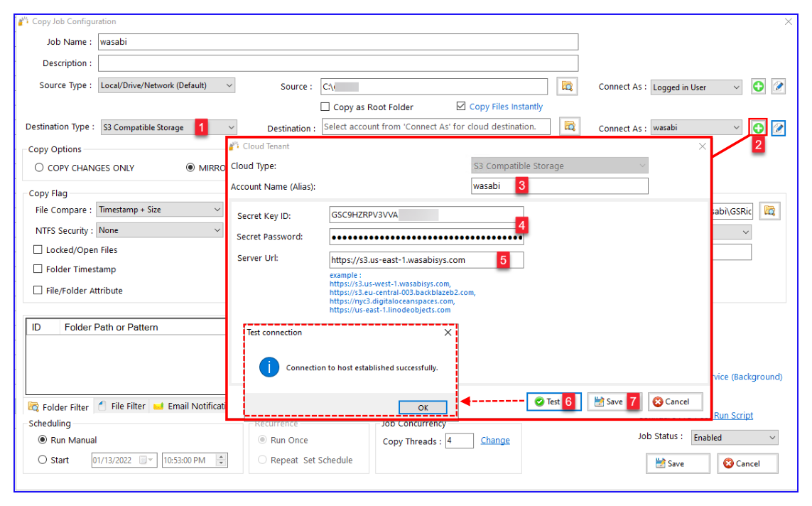Click the Secret Key ID field
Screen dimensions: 812x506
[x=426, y=215]
